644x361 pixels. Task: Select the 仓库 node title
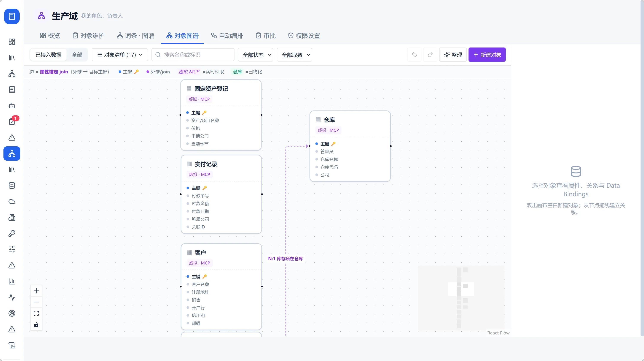click(329, 120)
